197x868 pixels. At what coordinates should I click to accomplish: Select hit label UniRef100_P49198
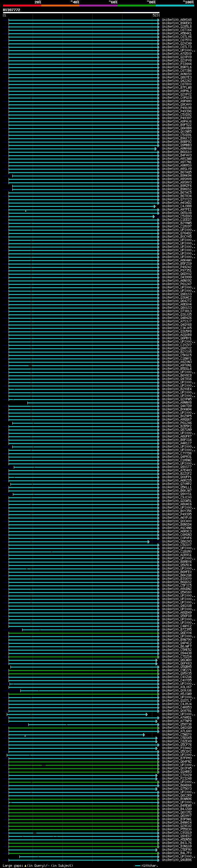coord(176,108)
